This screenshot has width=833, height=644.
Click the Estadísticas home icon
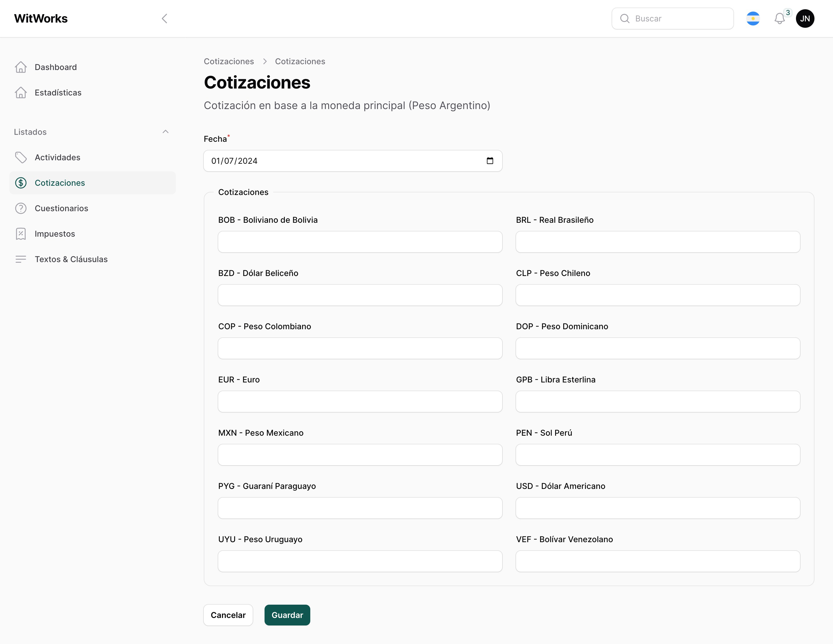tap(21, 93)
